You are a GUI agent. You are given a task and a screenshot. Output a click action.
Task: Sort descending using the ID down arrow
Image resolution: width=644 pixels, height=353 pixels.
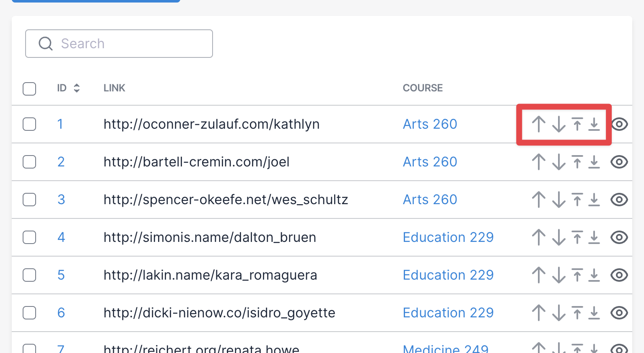[x=77, y=91]
